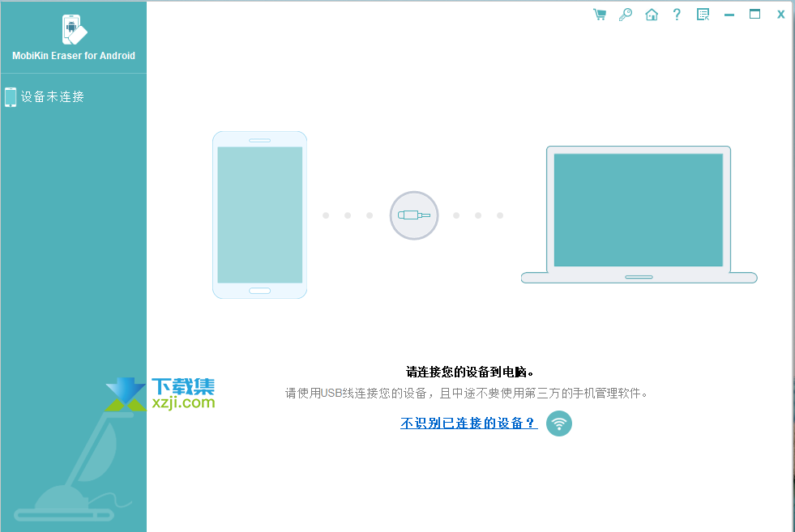The image size is (795, 532).
Task: Open help via question mark icon
Action: click(x=677, y=15)
